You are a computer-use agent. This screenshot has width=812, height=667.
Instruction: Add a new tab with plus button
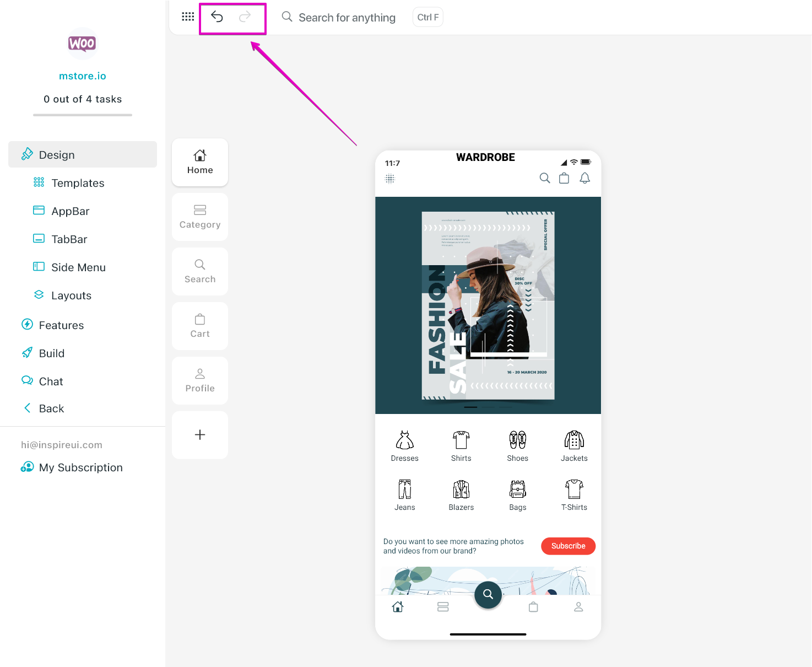(200, 435)
